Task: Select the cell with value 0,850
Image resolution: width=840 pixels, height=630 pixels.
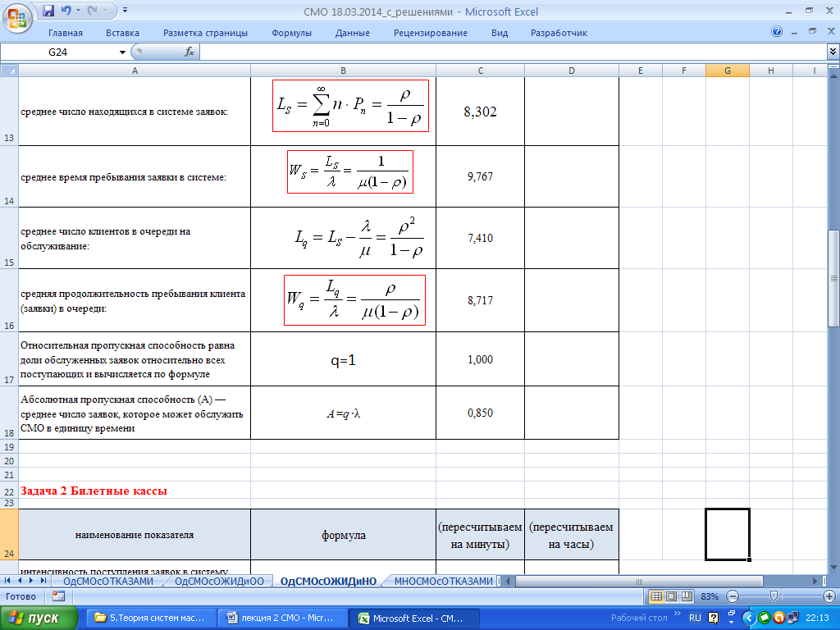Action: click(x=481, y=413)
